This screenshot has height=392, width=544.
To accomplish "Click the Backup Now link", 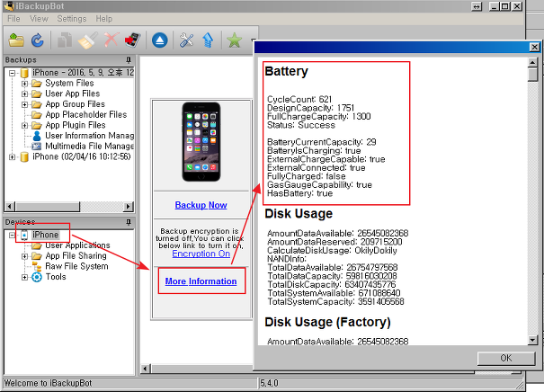I will [x=201, y=205].
